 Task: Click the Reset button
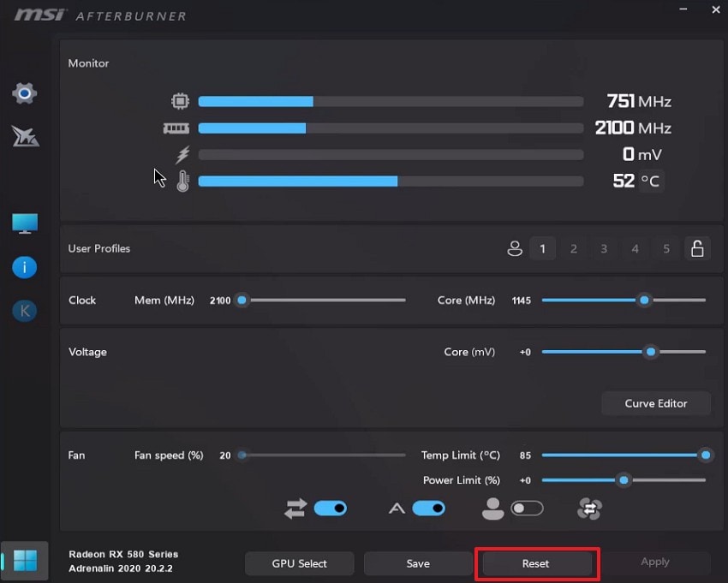coord(536,563)
